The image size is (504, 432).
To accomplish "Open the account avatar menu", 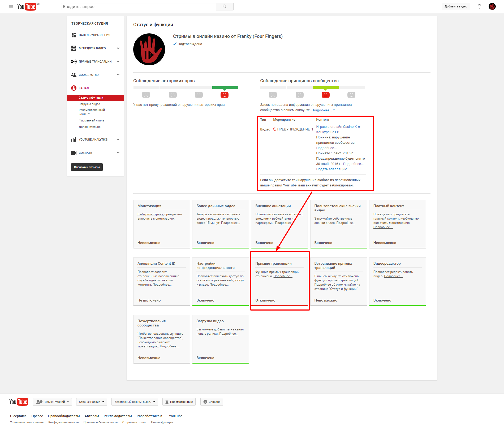I will point(492,7).
